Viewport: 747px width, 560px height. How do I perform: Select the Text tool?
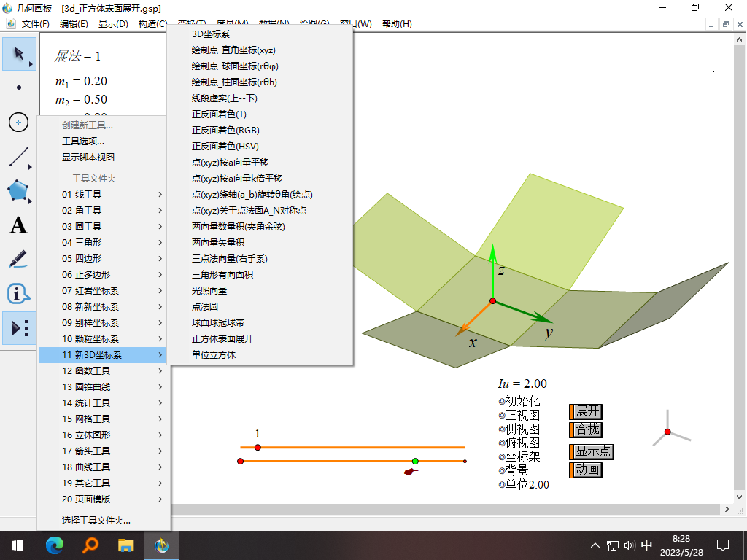coord(18,225)
